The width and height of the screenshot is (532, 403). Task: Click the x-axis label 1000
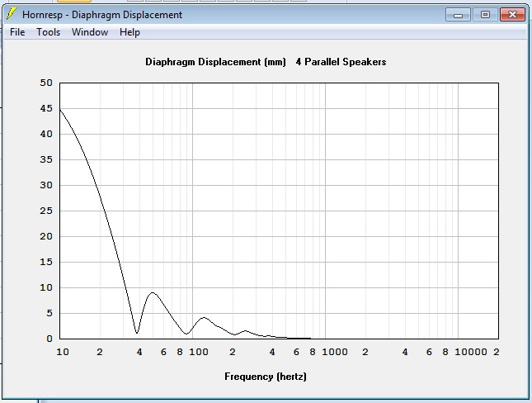point(335,352)
